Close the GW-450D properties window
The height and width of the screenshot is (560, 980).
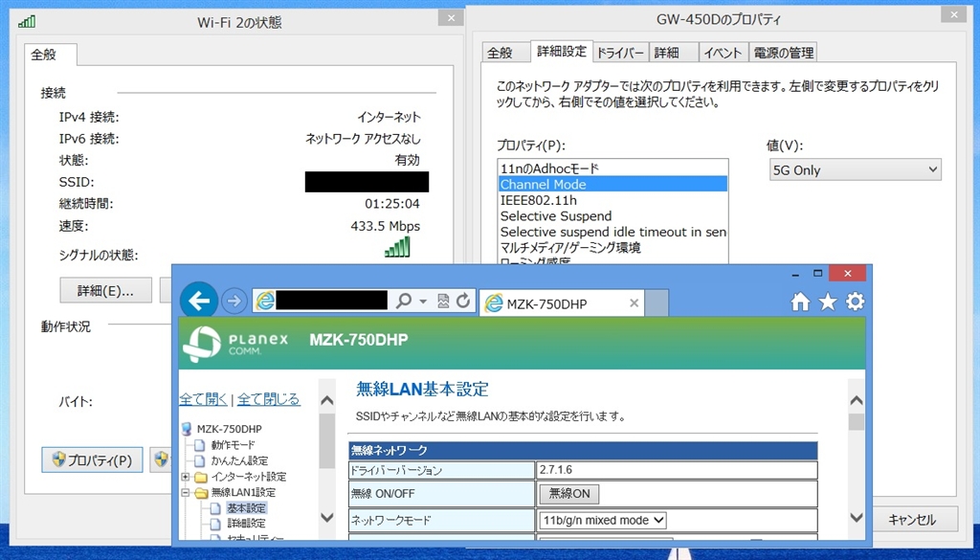[954, 15]
